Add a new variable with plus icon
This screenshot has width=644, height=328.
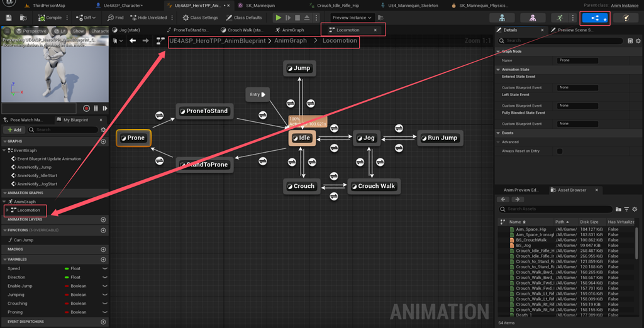pos(103,260)
